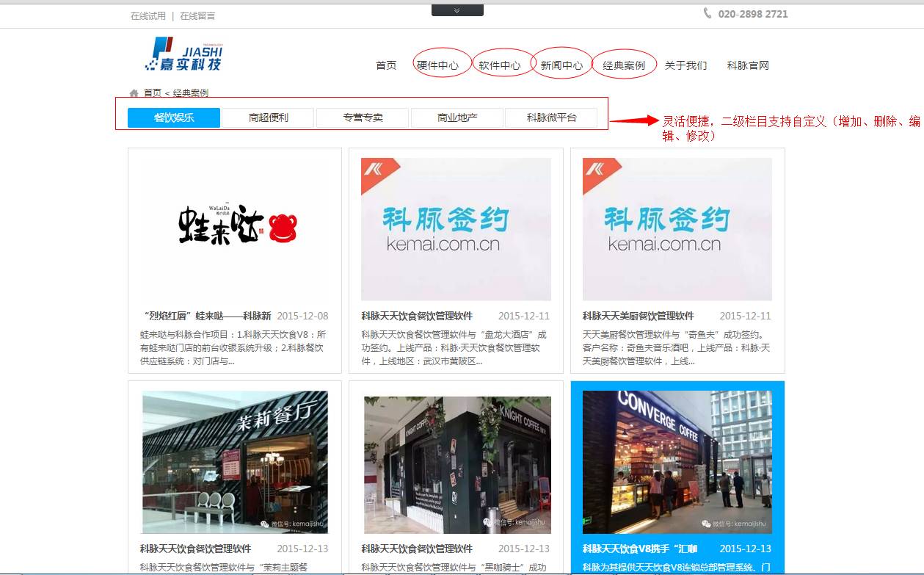The width and height of the screenshot is (924, 575).
Task: Open article “烈焰红唇”蛙来哒——科脉新
Action: coord(205,316)
